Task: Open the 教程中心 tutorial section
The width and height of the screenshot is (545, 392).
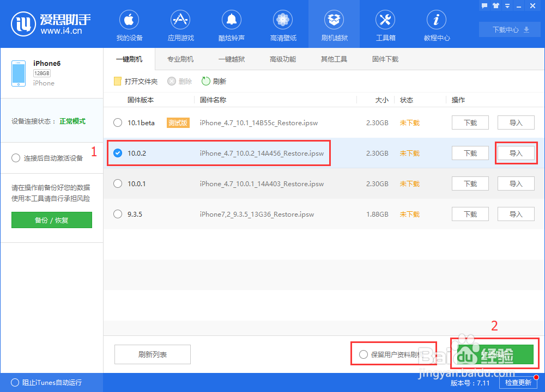Action: coord(437,26)
